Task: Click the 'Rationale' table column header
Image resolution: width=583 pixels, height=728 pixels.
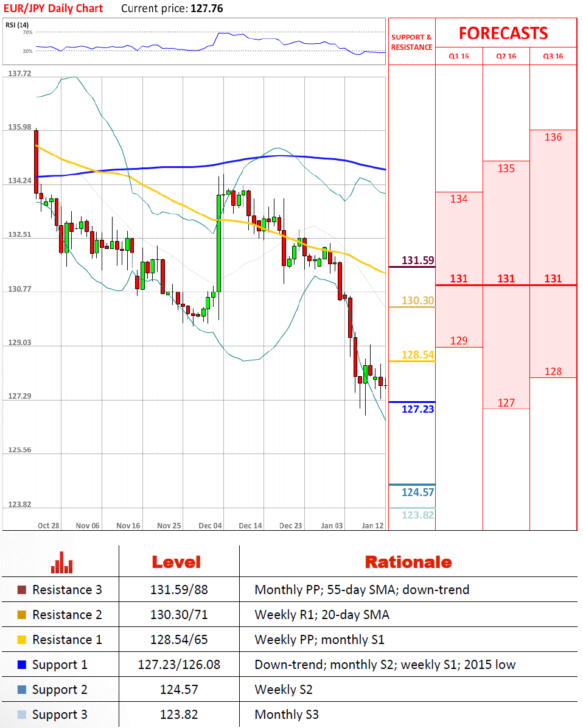Action: click(x=408, y=562)
